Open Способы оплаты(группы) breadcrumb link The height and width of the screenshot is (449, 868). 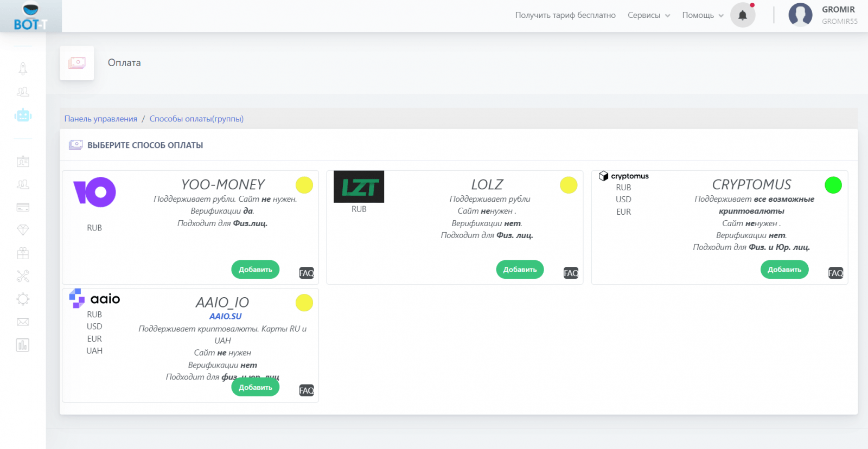pos(196,119)
